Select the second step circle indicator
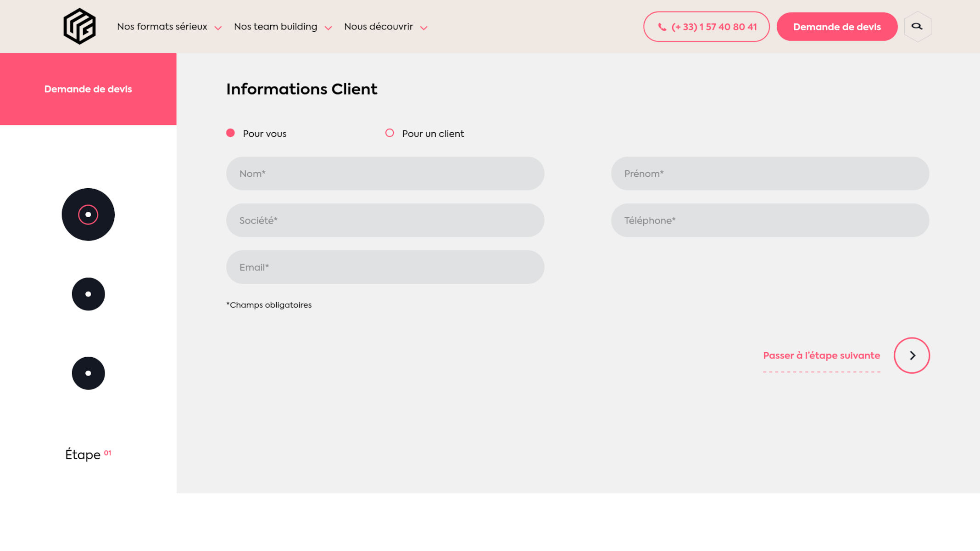 tap(88, 294)
